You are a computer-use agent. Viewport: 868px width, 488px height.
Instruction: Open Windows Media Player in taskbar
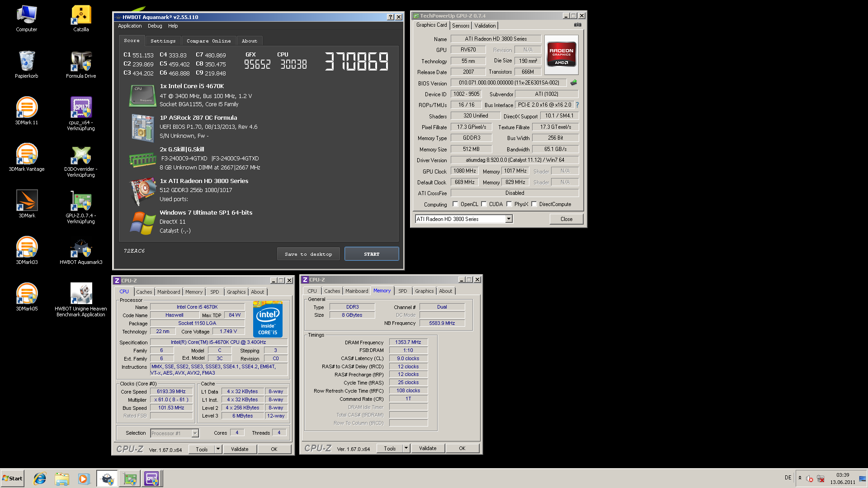[x=84, y=479]
